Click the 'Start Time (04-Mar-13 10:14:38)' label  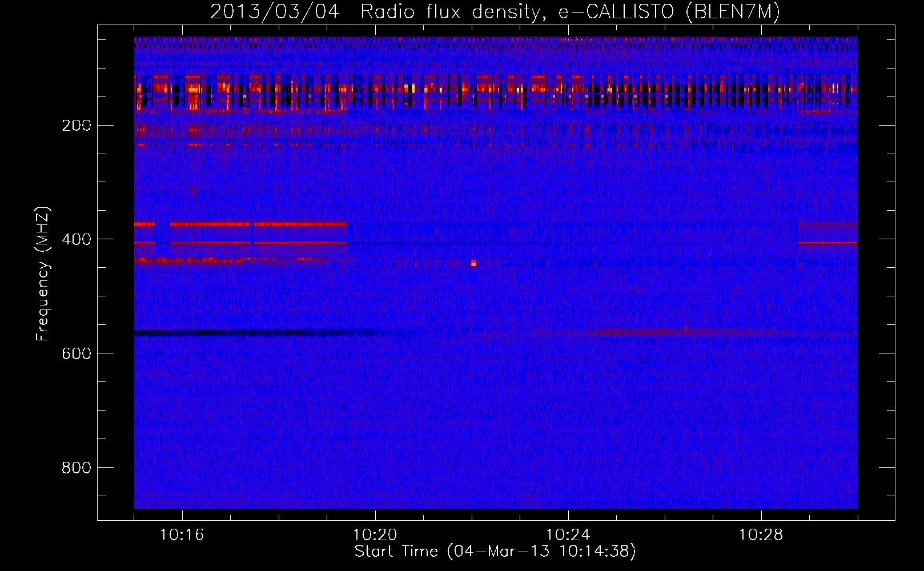pyautogui.click(x=495, y=552)
